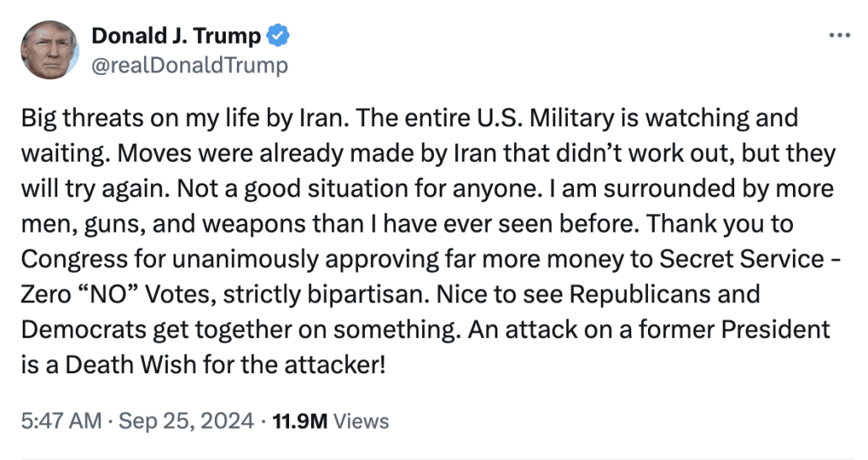Screen dimensions: 868x460
Task: Open Donald J. Trump's profile picture
Action: 50,50
